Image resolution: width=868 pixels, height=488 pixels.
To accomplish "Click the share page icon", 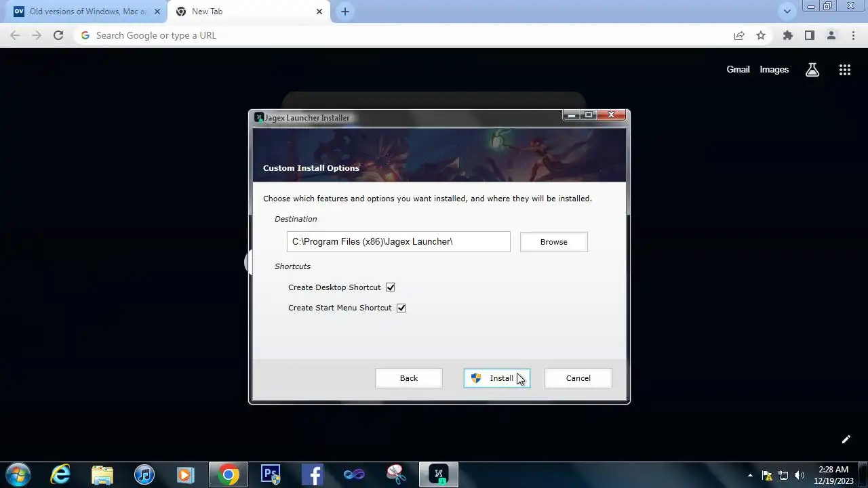I will tap(739, 35).
